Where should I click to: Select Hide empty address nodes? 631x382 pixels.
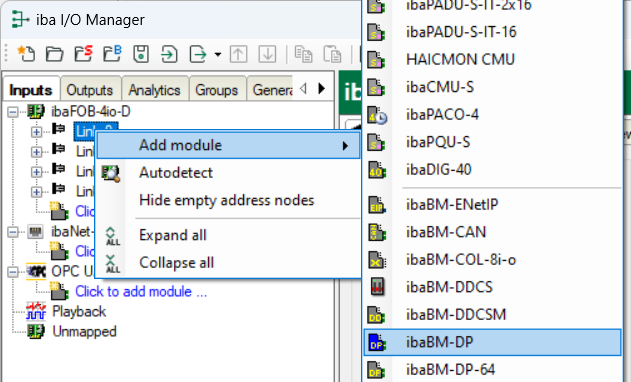point(227,200)
